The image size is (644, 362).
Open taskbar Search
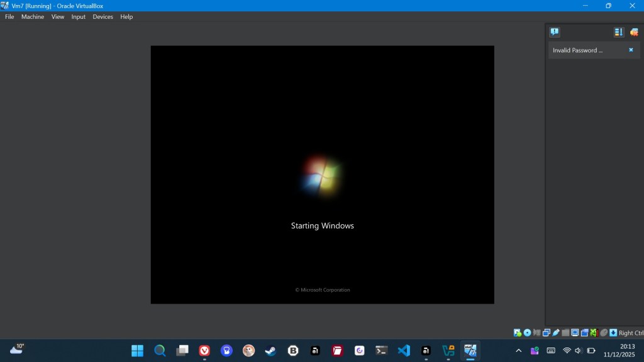point(160,351)
